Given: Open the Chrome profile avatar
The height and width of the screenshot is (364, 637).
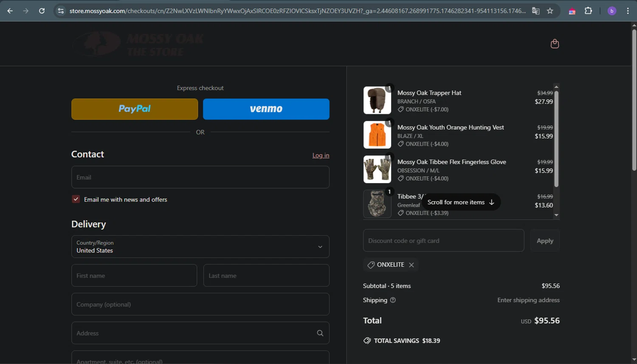Looking at the screenshot, I should (612, 11).
